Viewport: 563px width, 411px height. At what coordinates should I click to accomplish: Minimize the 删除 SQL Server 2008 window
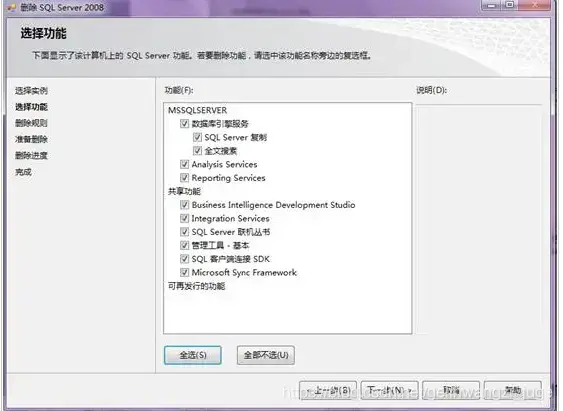coord(492,5)
